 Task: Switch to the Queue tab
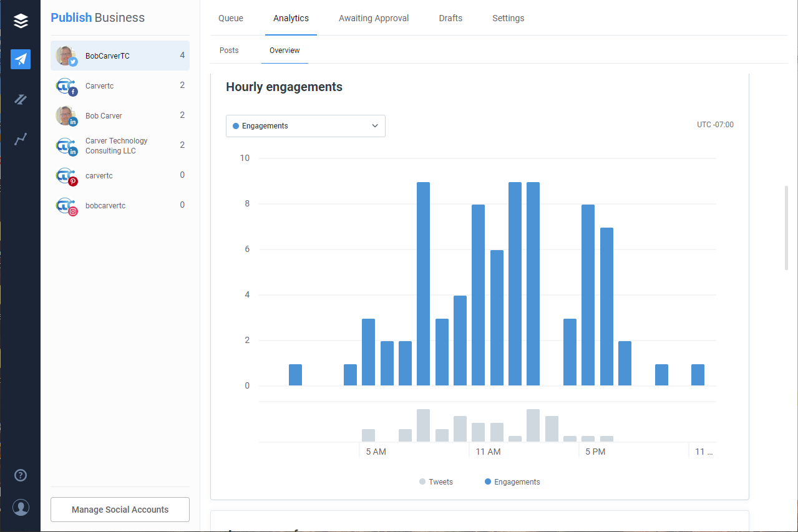[231, 18]
